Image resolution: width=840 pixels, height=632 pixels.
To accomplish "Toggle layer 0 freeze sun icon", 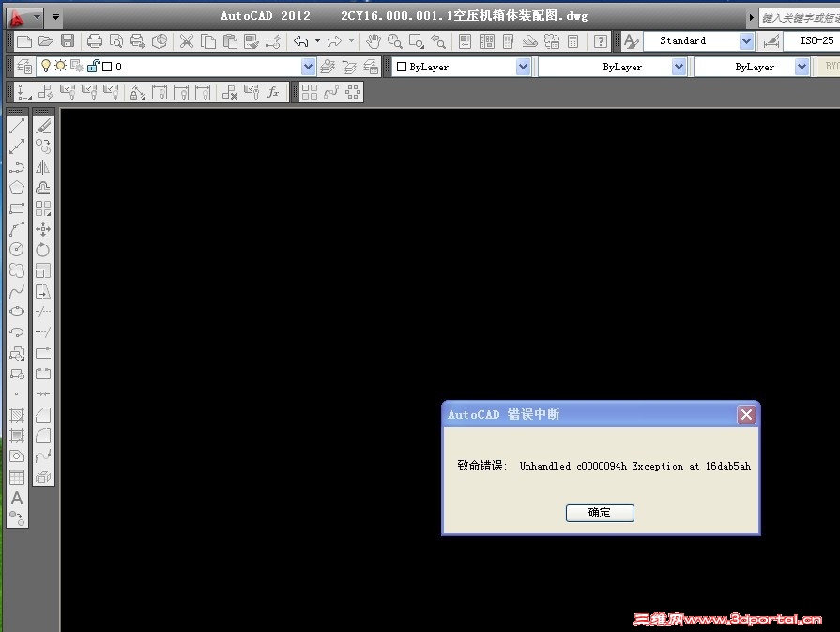I will (60, 66).
